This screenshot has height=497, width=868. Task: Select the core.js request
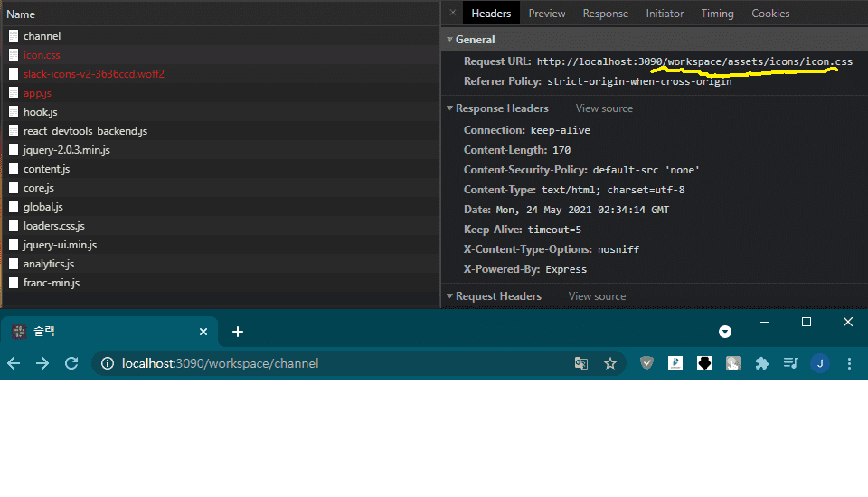[221, 188]
